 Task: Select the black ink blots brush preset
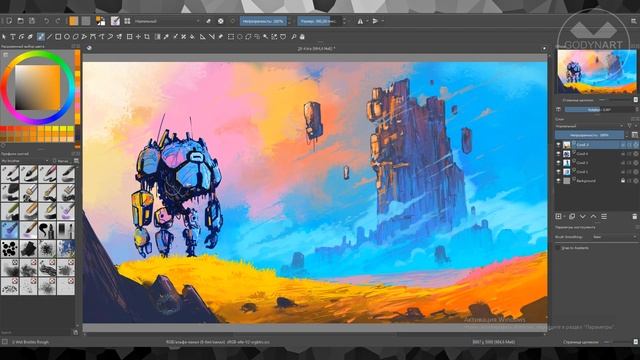pos(10,249)
